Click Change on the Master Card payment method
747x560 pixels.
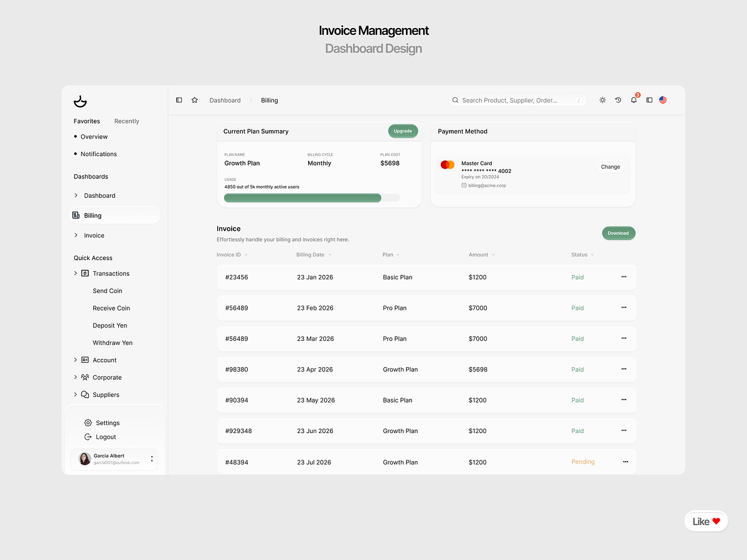point(610,166)
